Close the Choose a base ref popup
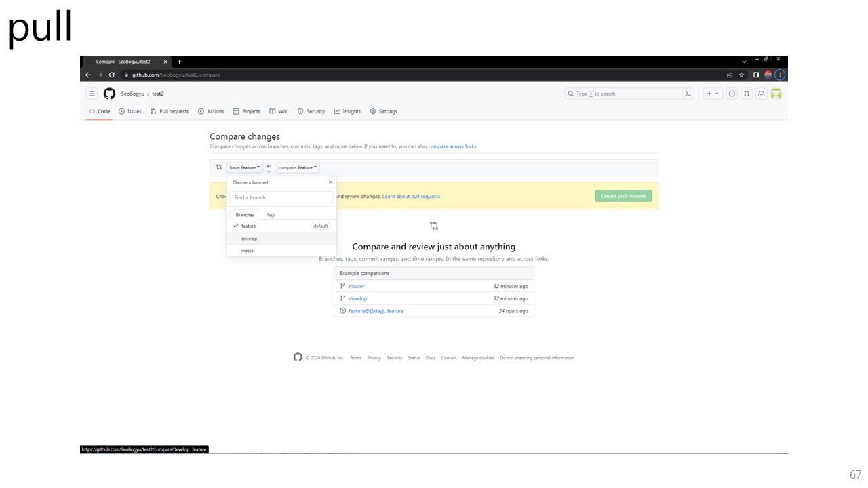The image size is (868, 488). [x=331, y=182]
